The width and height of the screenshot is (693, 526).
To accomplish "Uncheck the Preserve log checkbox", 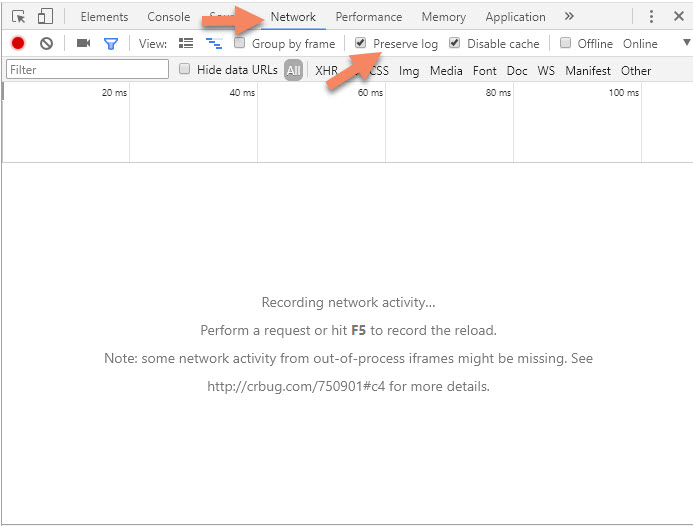I will pos(361,43).
